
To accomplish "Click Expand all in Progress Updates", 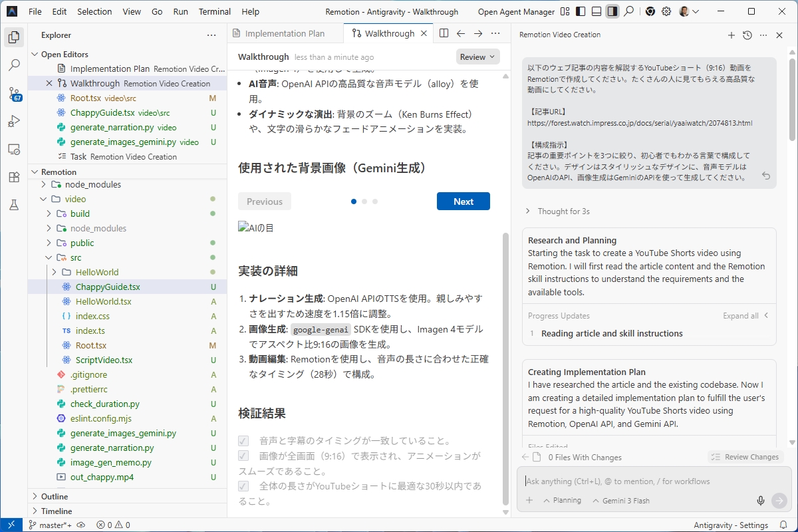I will [746, 316].
